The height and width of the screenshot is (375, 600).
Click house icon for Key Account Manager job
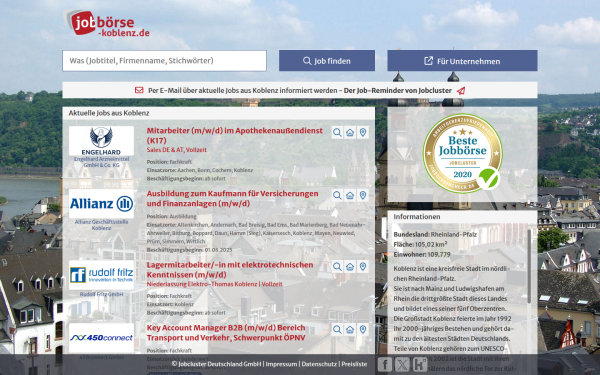350,329
